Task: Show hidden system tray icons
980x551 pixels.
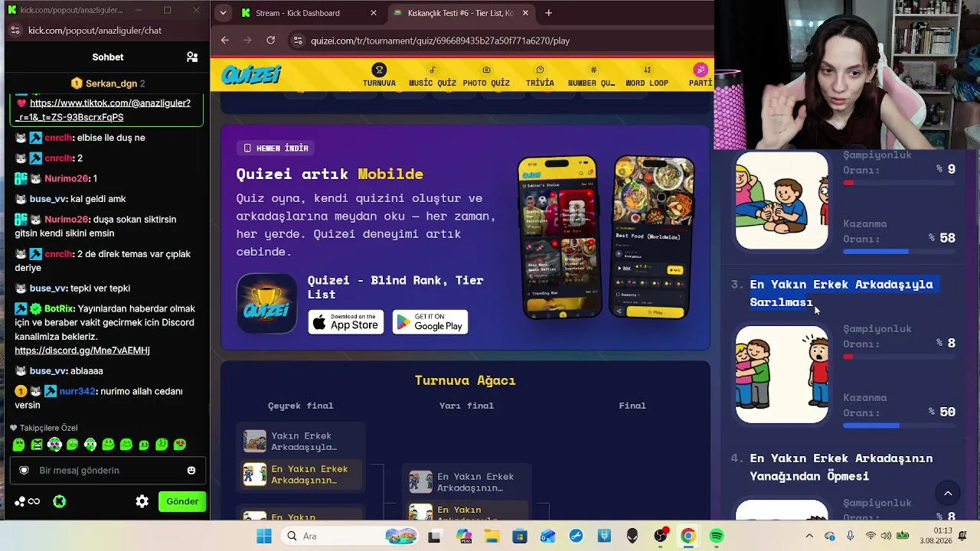Action: (x=809, y=536)
